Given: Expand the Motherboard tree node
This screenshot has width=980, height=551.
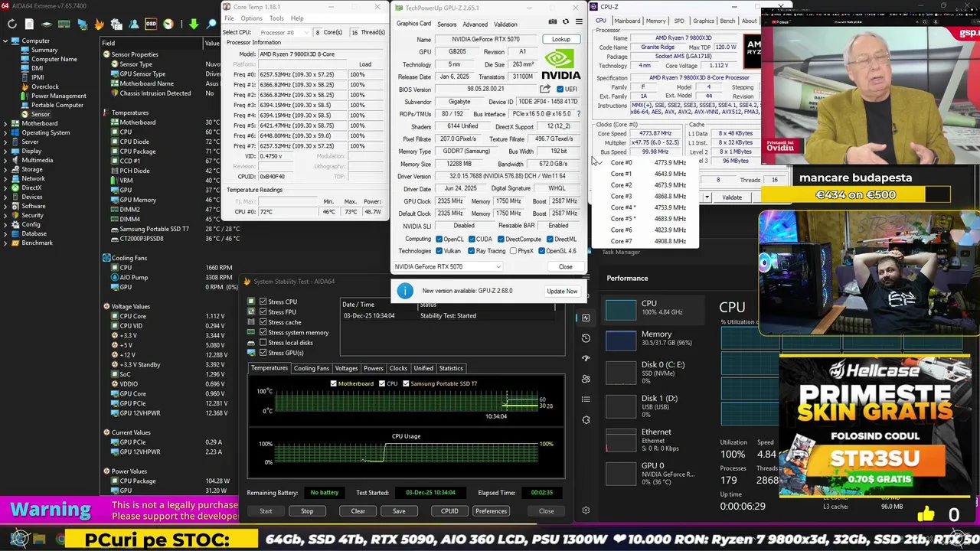Looking at the screenshot, I should pyautogui.click(x=5, y=123).
